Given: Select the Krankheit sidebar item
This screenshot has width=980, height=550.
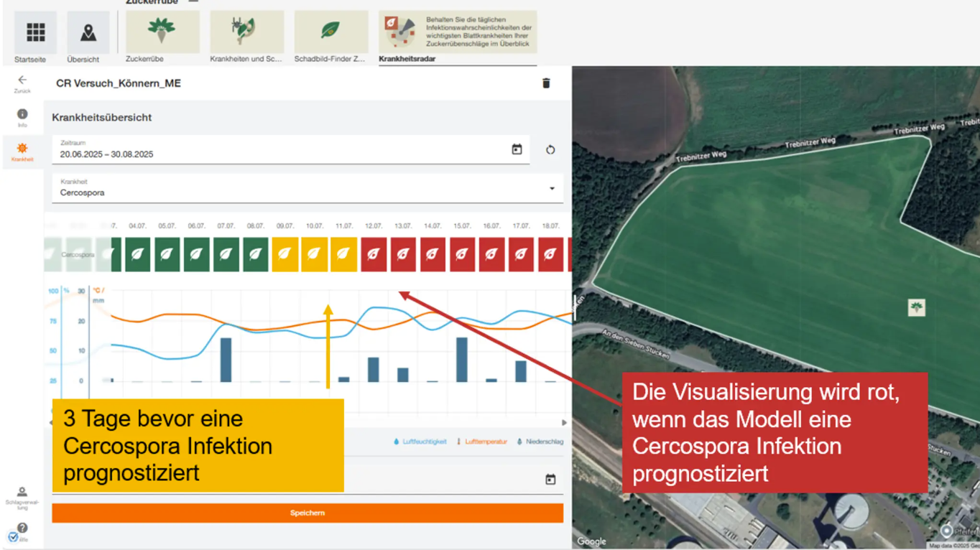Looking at the screenshot, I should pyautogui.click(x=22, y=152).
